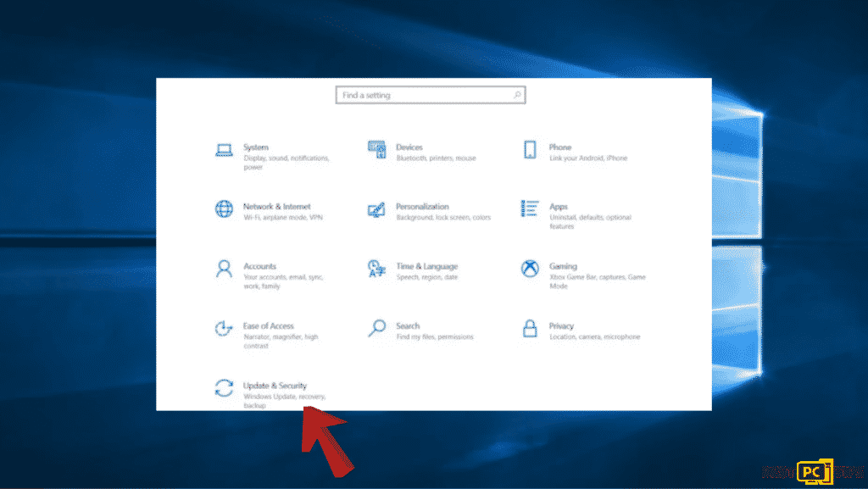Focus the 'Find a setting' search field
This screenshot has width=868, height=489.
[424, 95]
